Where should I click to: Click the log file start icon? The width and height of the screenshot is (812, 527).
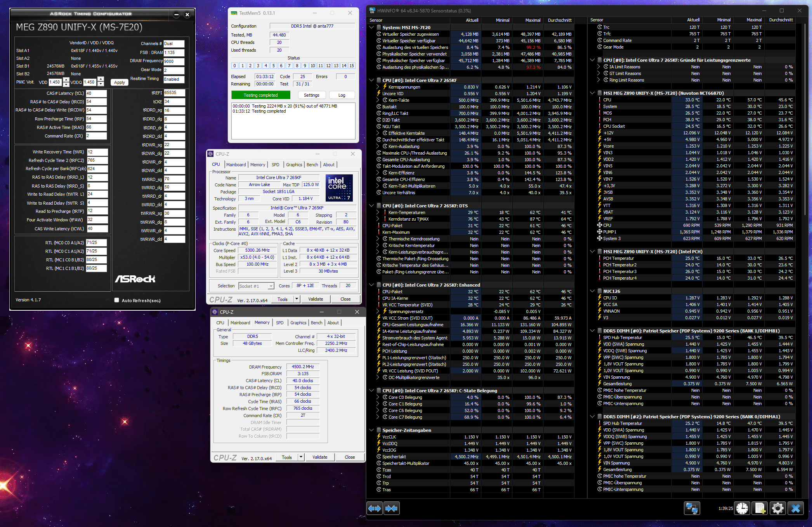click(x=760, y=508)
